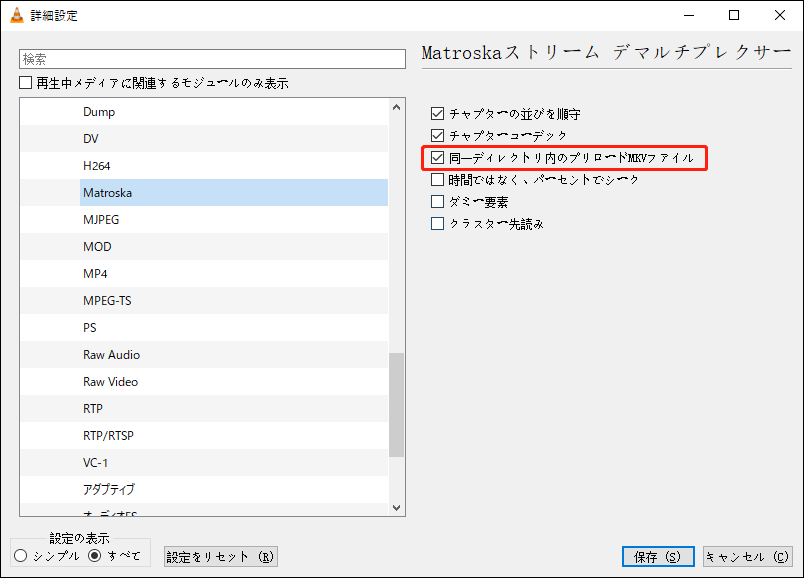
Task: Enable ダミー要素 checkbox
Action: (x=437, y=202)
